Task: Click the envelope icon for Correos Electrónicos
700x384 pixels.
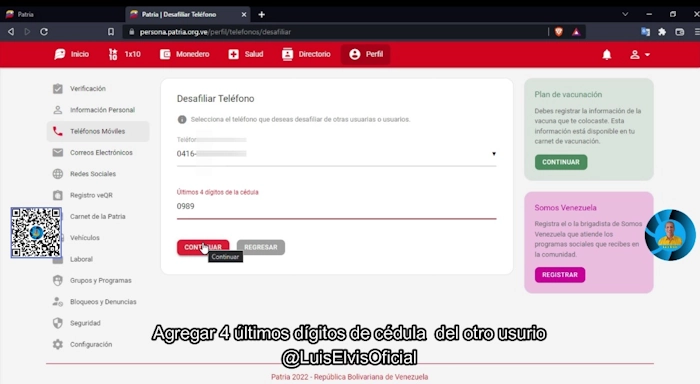Action: pos(58,152)
